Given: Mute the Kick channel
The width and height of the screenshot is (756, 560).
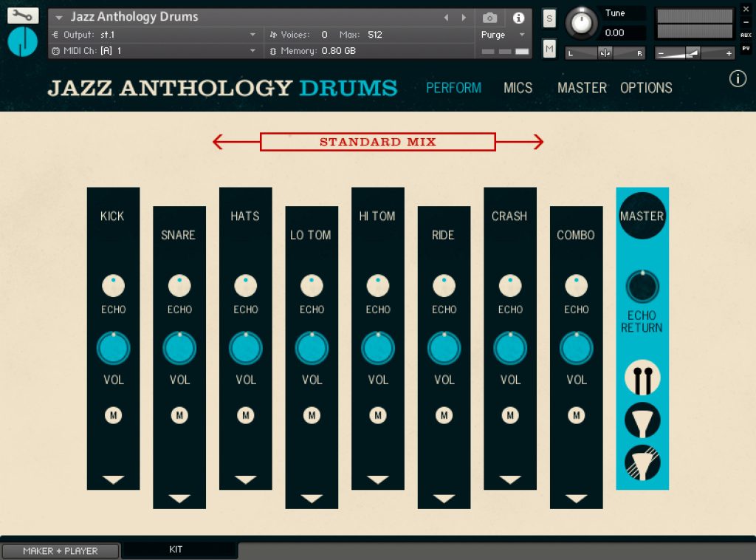Looking at the screenshot, I should pos(113,415).
